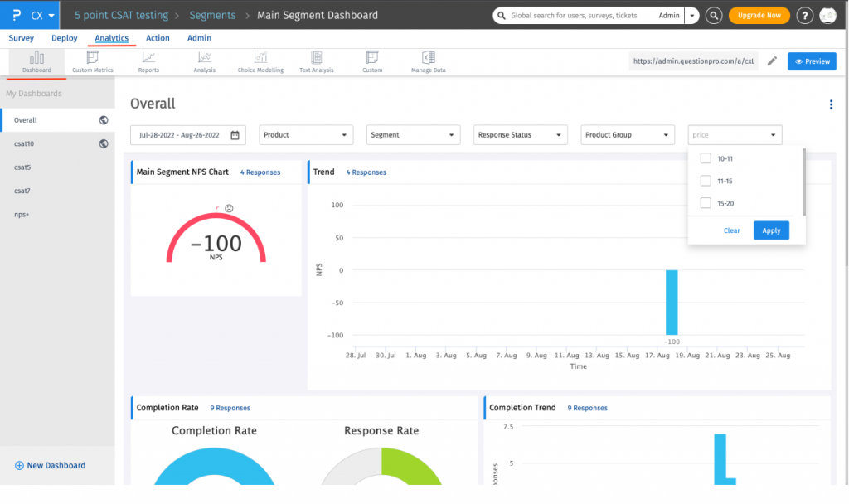Open the Product Group filter dropdown

[x=628, y=135]
